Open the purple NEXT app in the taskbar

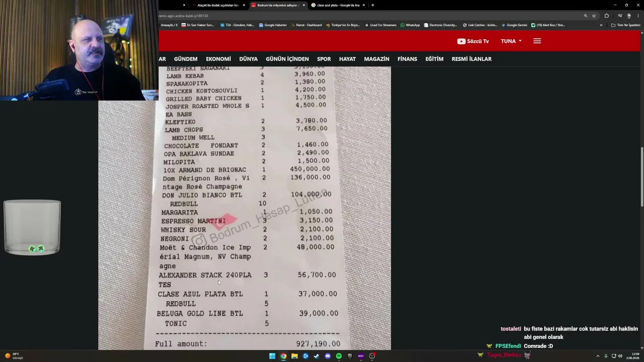click(361, 356)
